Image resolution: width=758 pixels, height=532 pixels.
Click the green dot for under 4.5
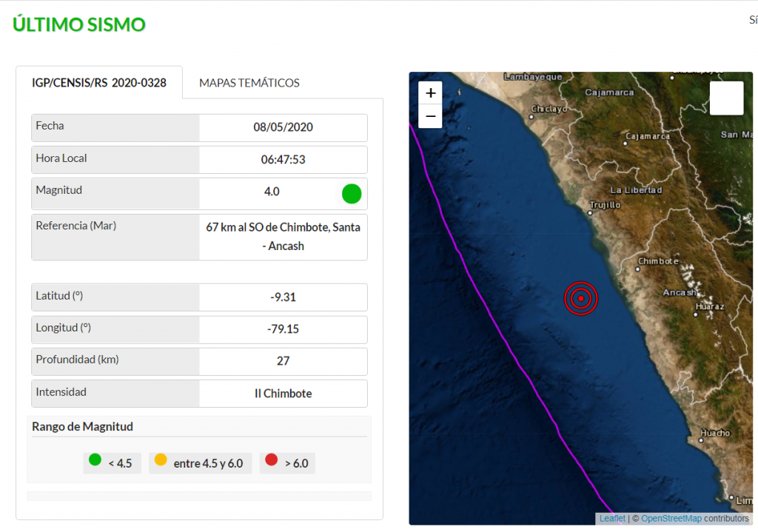tap(95, 460)
